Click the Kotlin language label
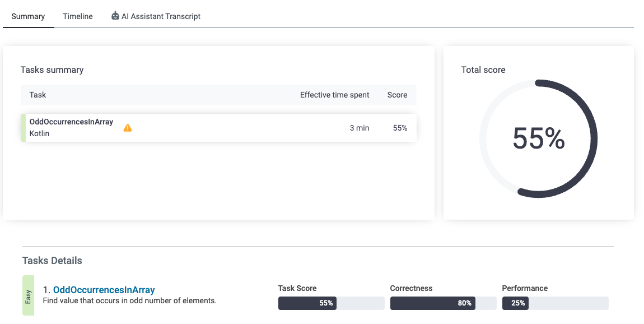The width and height of the screenshot is (644, 324). tap(39, 134)
